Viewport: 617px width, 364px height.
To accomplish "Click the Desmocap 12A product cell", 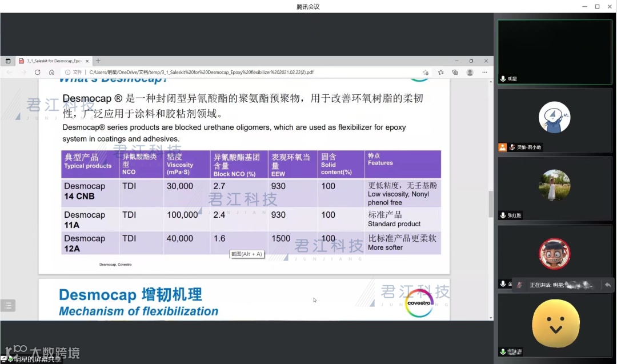I will (90, 243).
